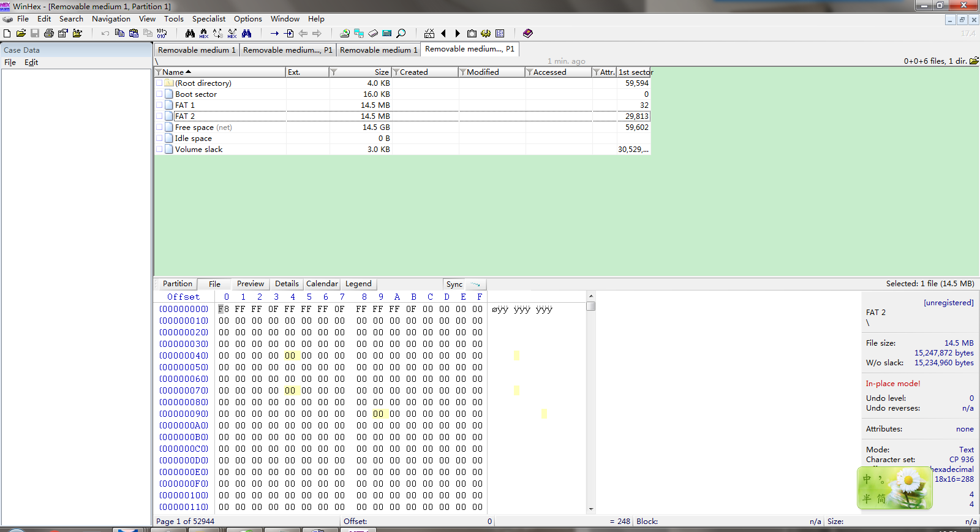This screenshot has height=532, width=980.
Task: Switch to the Details tab
Action: (287, 284)
